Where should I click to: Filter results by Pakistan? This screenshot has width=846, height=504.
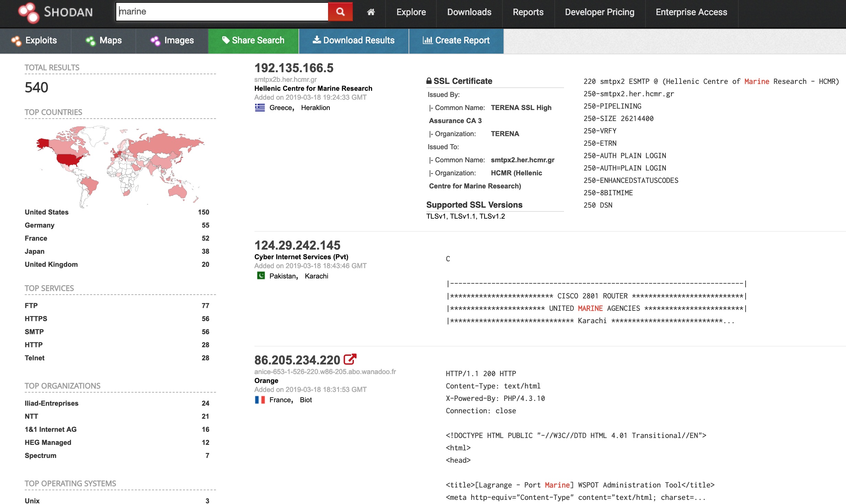[282, 276]
